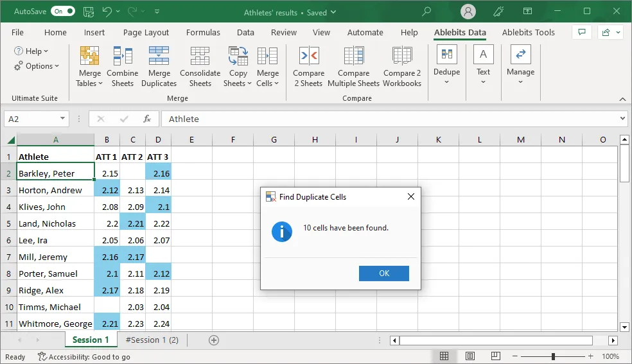Click the Select All corner triangle
632x364 pixels.
pos(11,140)
